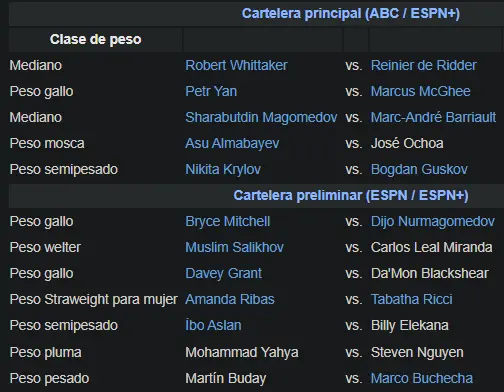The image size is (504, 392).
Task: Follow the Bogdan Guskov link
Action: tap(419, 169)
